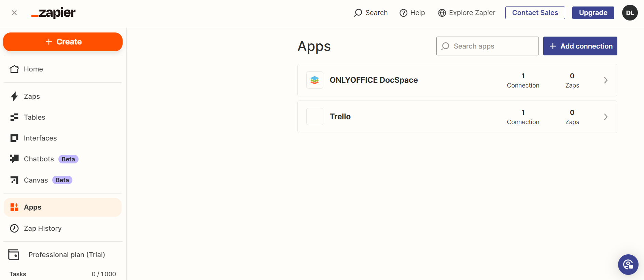Click the Zapier logo
Image resolution: width=644 pixels, height=280 pixels.
coord(53,13)
